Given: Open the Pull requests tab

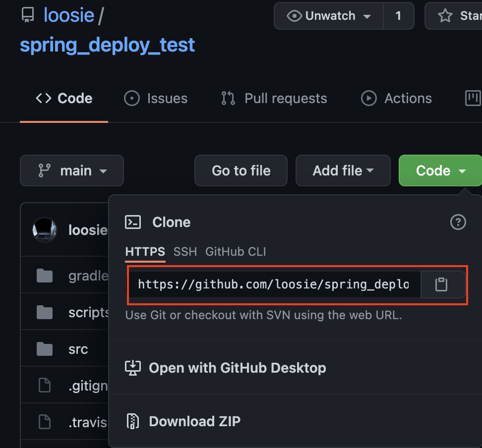Looking at the screenshot, I should click(x=274, y=99).
